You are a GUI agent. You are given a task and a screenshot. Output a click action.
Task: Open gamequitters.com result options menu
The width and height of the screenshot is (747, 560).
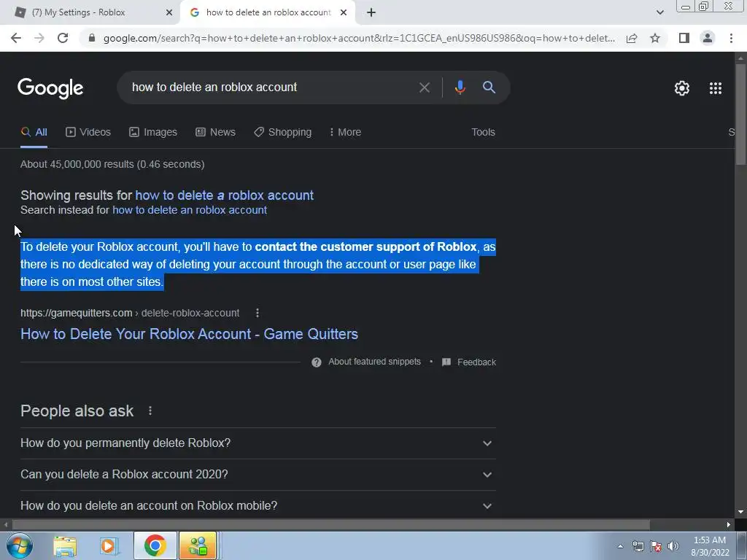(x=258, y=313)
